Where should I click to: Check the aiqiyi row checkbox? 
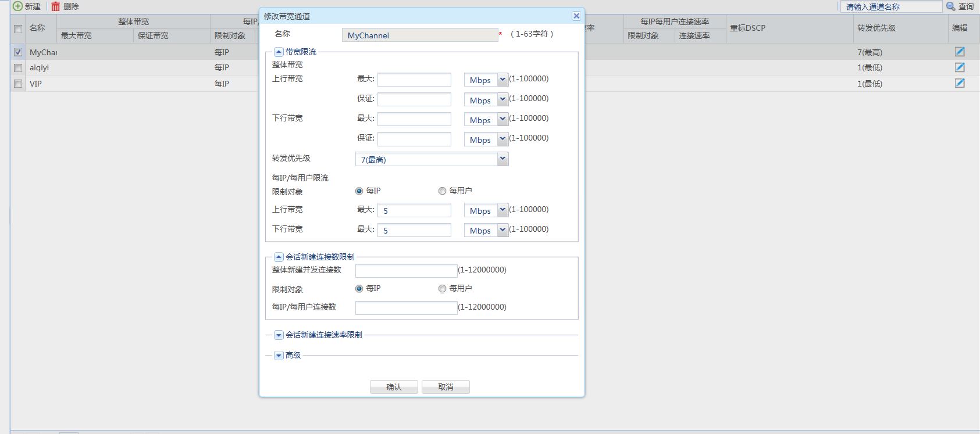click(18, 67)
